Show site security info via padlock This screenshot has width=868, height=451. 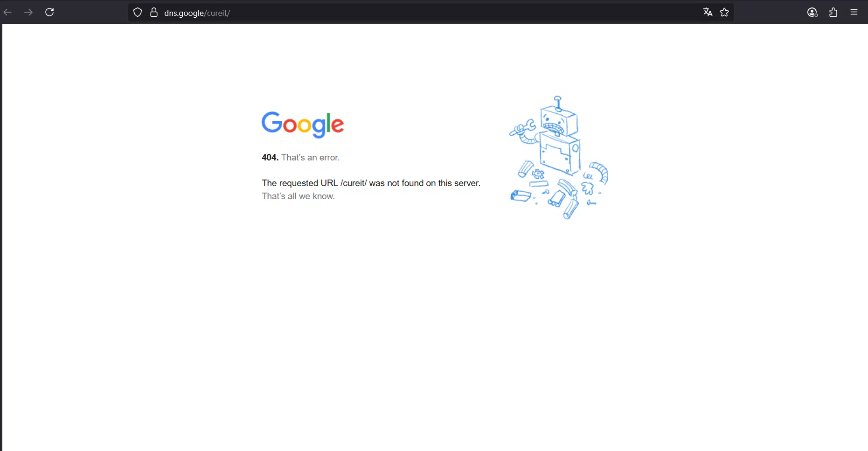(154, 13)
